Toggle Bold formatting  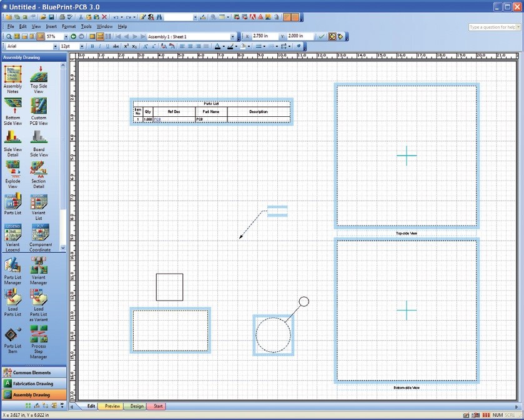click(x=92, y=46)
